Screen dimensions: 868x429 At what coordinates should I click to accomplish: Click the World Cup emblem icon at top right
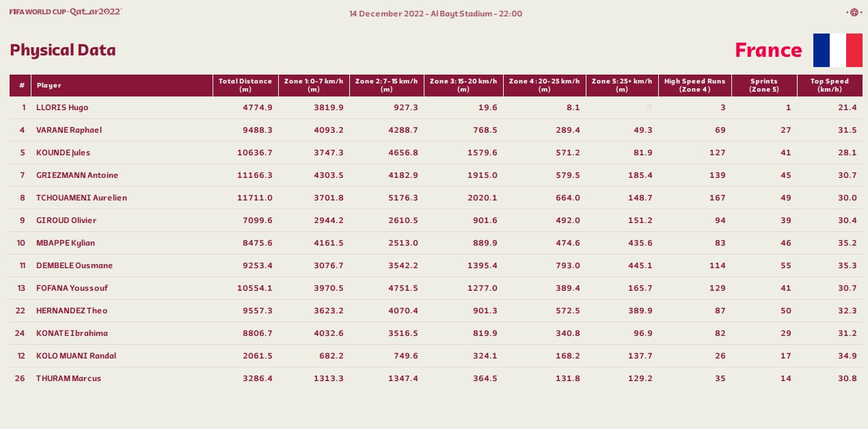click(x=853, y=12)
